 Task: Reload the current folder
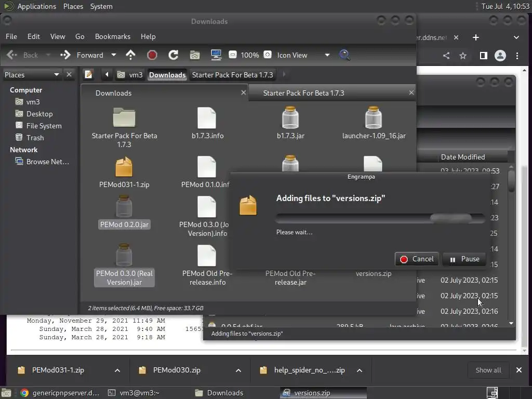pos(174,55)
